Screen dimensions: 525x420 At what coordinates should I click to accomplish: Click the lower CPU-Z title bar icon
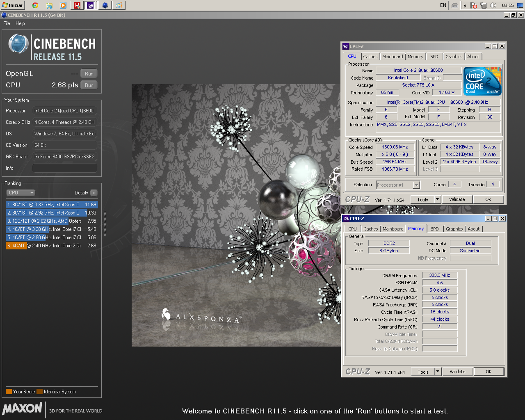[x=346, y=219]
